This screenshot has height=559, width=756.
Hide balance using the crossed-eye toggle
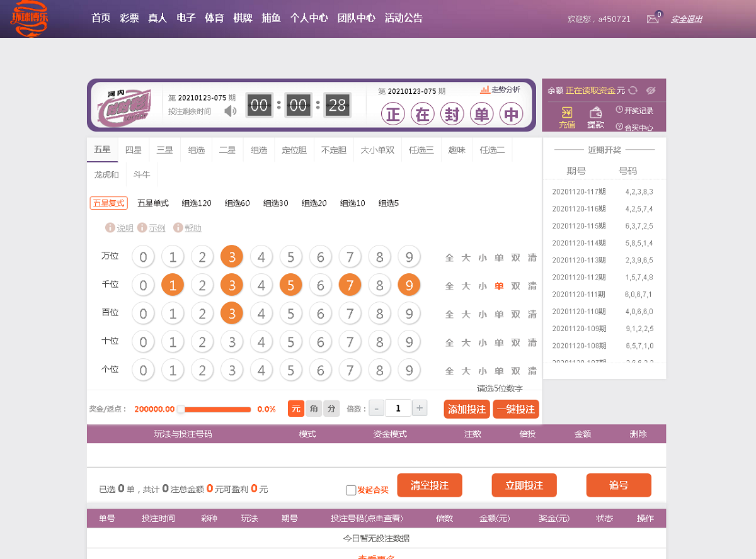pyautogui.click(x=651, y=91)
